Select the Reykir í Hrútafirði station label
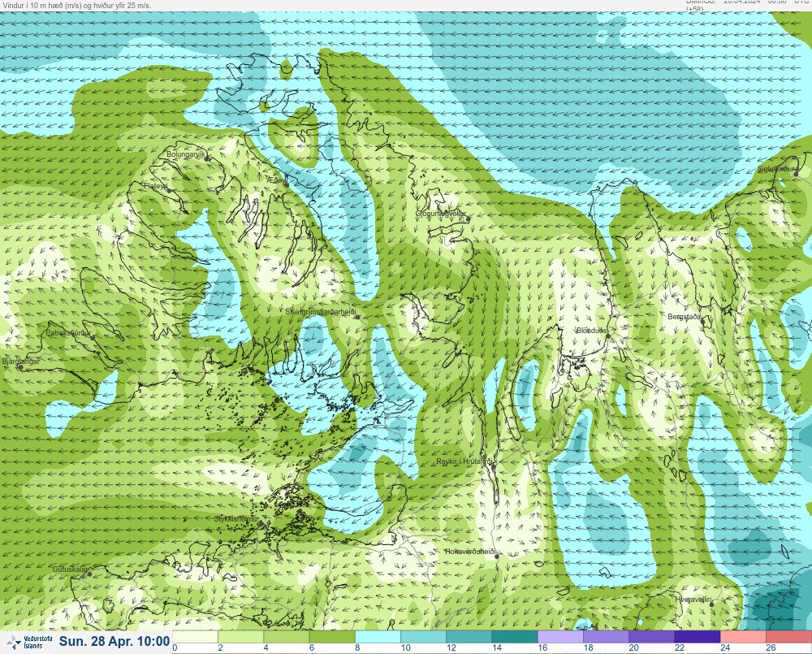Screen dimensions: 812x654 pyautogui.click(x=465, y=461)
